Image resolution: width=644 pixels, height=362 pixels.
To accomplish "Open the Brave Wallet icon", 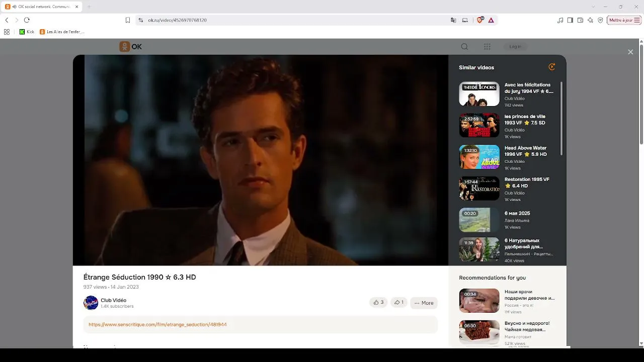I will tap(580, 20).
